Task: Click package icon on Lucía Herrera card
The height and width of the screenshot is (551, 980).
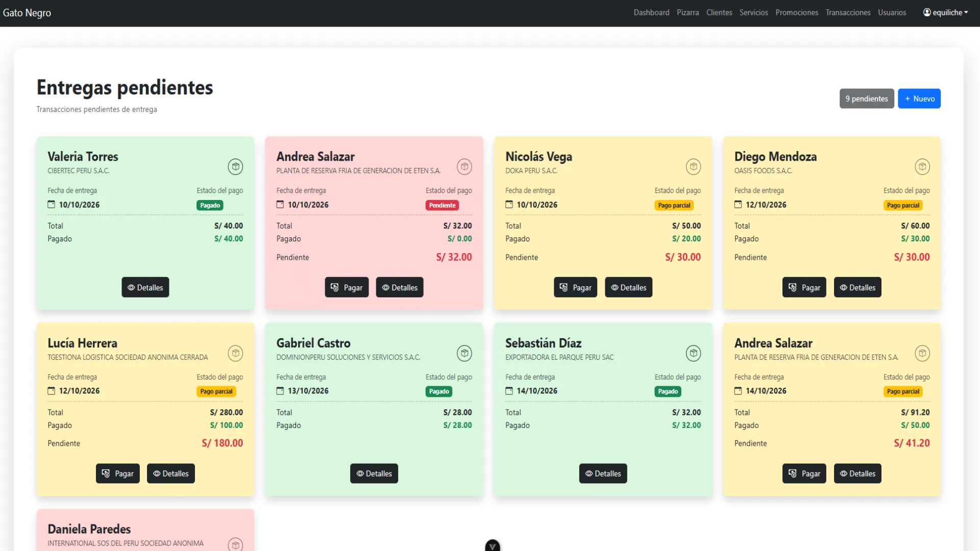Action: (x=235, y=353)
